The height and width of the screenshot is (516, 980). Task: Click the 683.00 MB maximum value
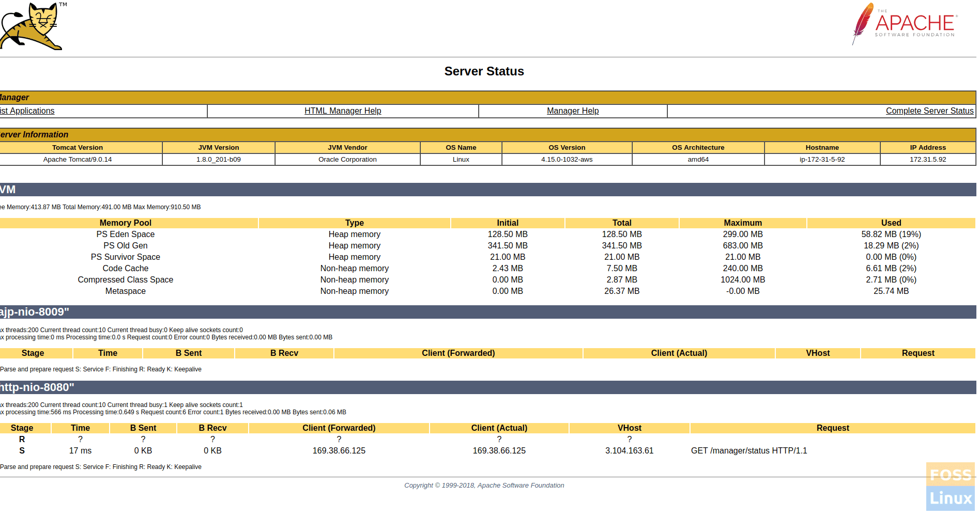click(743, 246)
